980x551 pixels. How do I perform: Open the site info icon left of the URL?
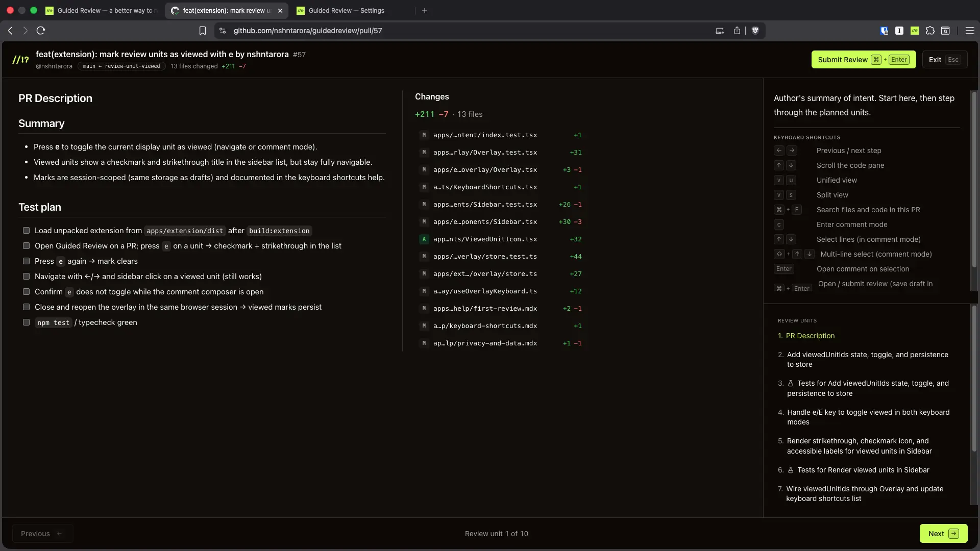pos(222,31)
